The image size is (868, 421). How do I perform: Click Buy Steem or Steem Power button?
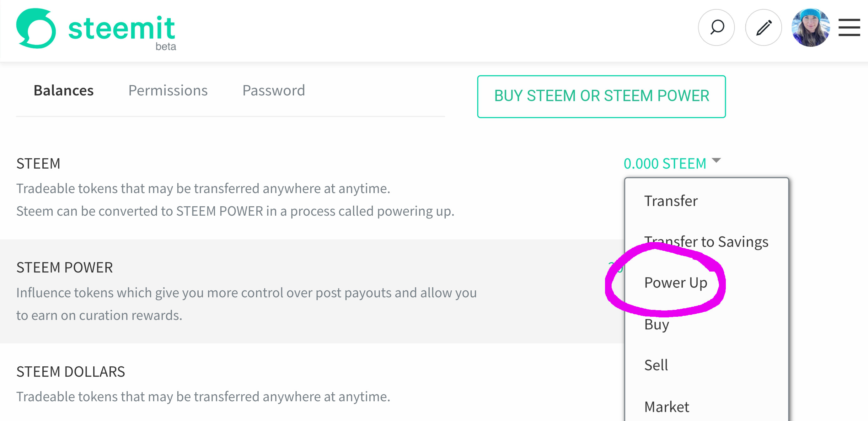(601, 96)
